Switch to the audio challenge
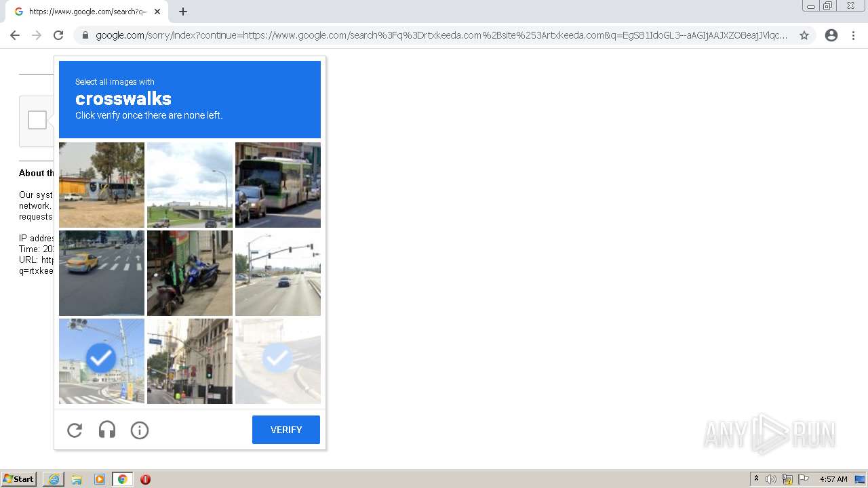Viewport: 868px width, 488px height. (107, 430)
